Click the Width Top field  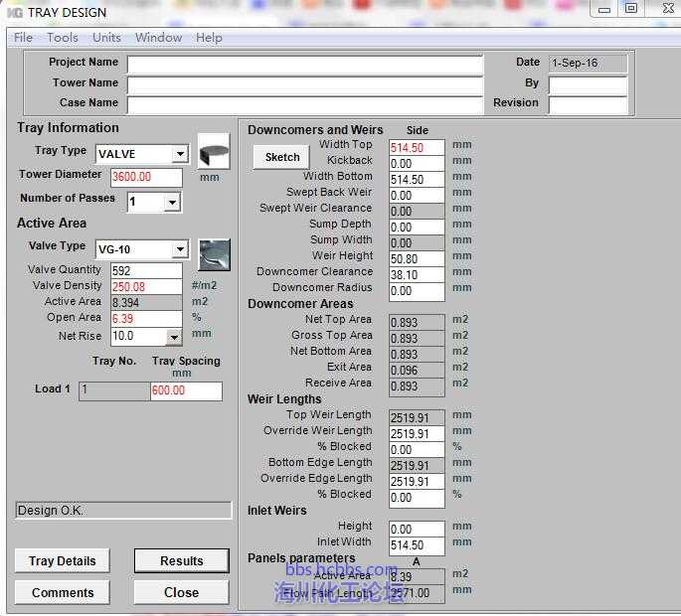(417, 148)
